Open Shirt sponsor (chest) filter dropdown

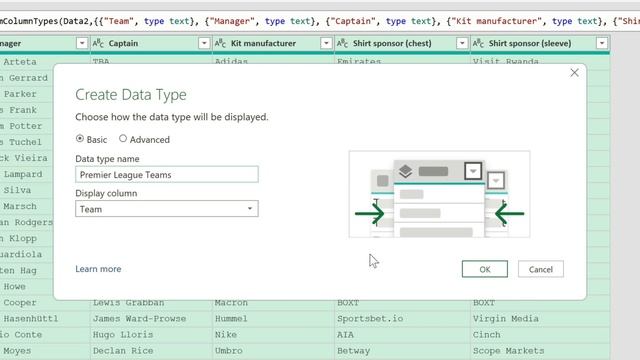point(462,43)
